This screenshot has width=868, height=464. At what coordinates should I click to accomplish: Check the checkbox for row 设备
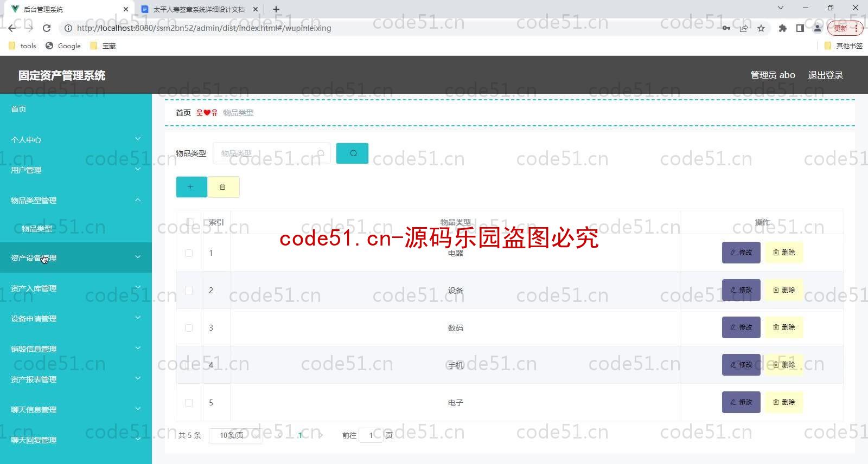pyautogui.click(x=189, y=291)
